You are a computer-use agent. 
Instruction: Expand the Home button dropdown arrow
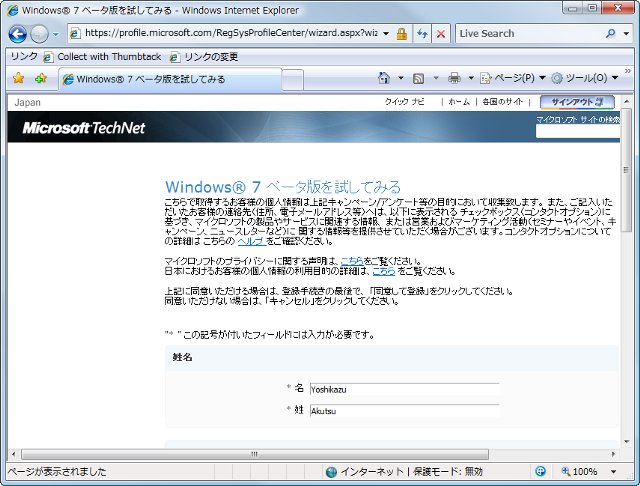tap(401, 78)
